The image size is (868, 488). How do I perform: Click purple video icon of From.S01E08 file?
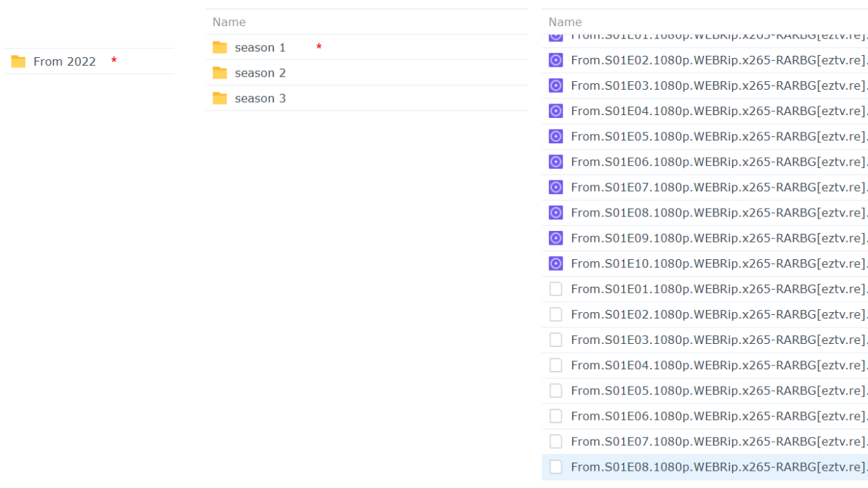[556, 212]
